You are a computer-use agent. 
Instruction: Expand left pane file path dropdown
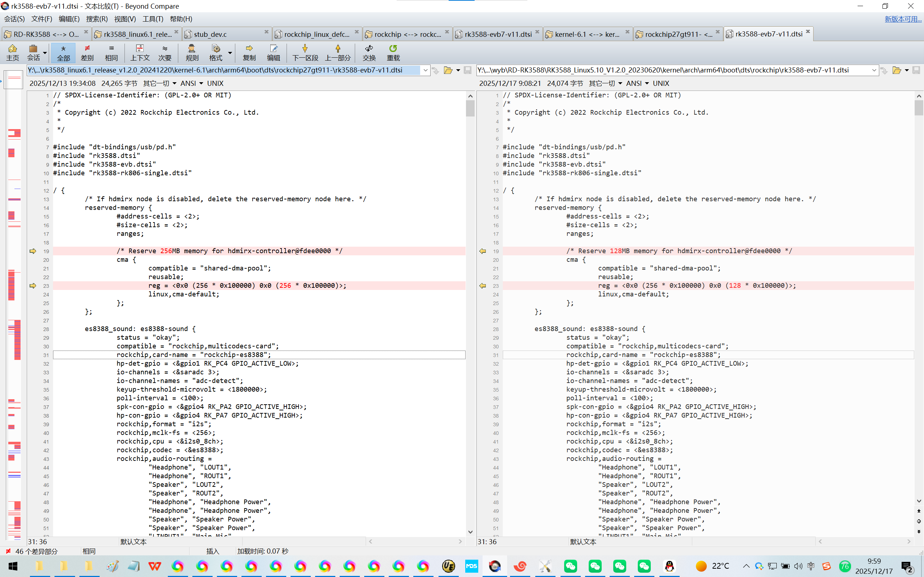pos(425,70)
